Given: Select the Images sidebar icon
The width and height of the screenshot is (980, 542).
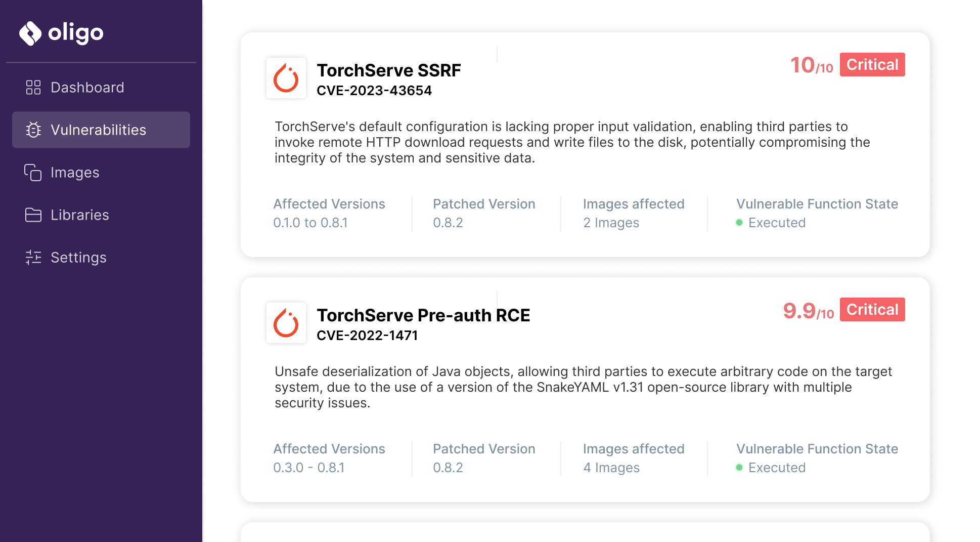Looking at the screenshot, I should 33,173.
